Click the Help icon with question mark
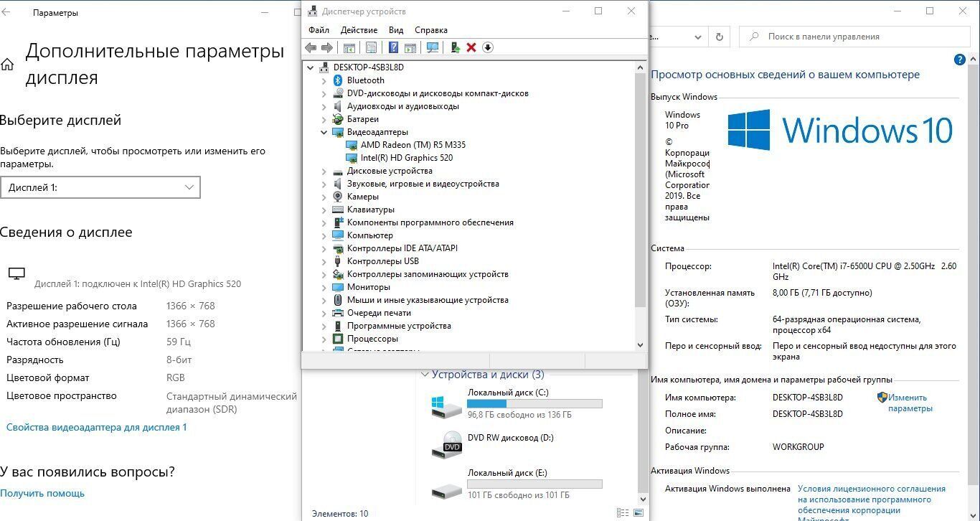This screenshot has width=980, height=521. (393, 47)
